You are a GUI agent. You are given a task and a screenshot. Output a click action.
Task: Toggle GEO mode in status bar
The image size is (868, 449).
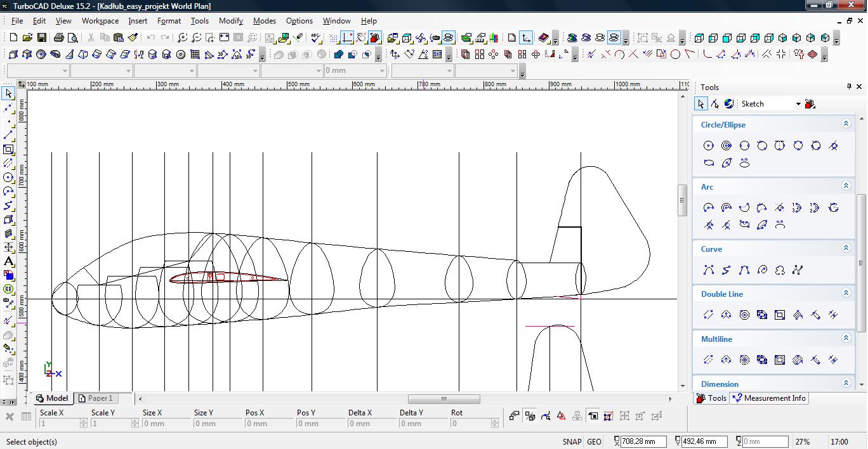click(594, 442)
